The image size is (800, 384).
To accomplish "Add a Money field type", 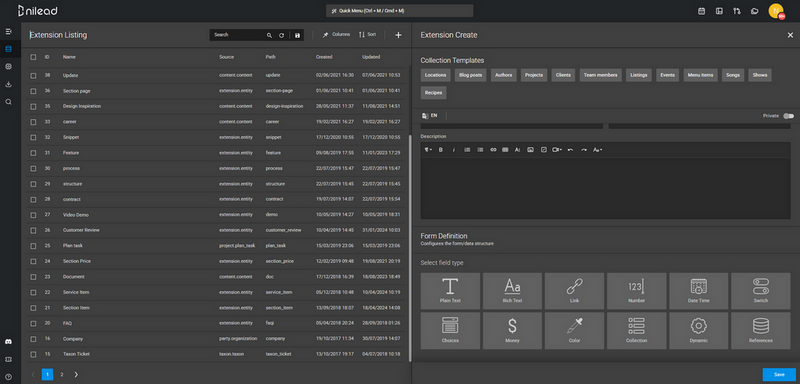I will tap(512, 330).
